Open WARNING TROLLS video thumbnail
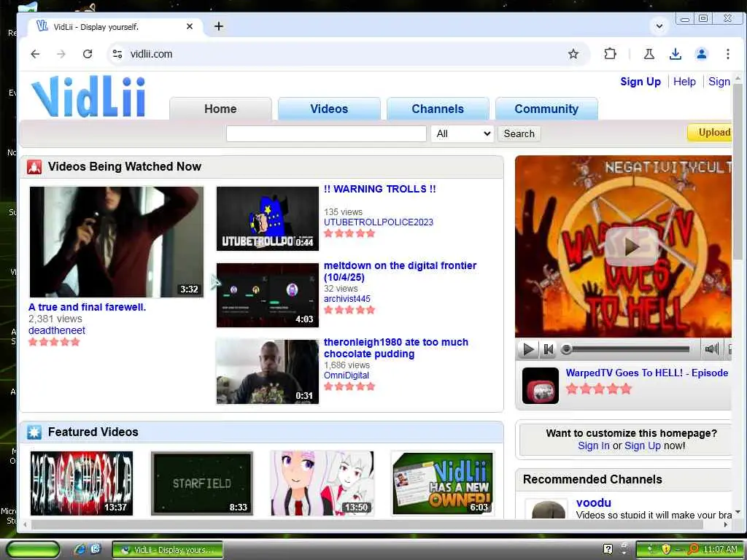747x560 pixels. click(x=268, y=219)
